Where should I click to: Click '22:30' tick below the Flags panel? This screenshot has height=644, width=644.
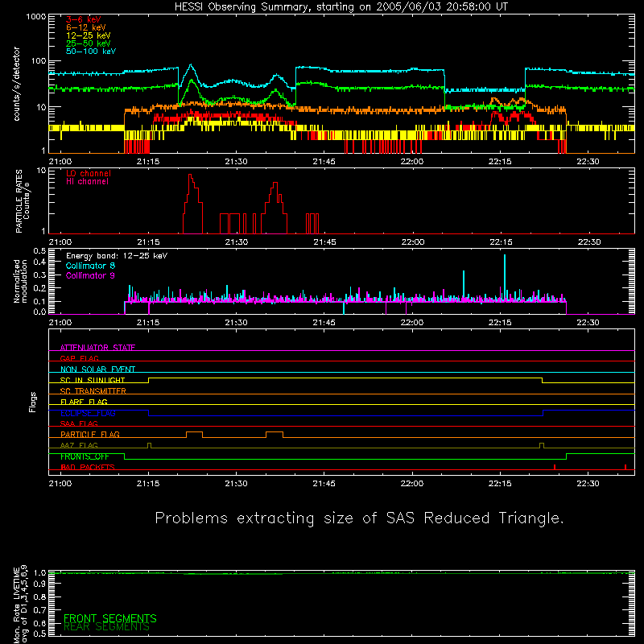pyautogui.click(x=588, y=484)
